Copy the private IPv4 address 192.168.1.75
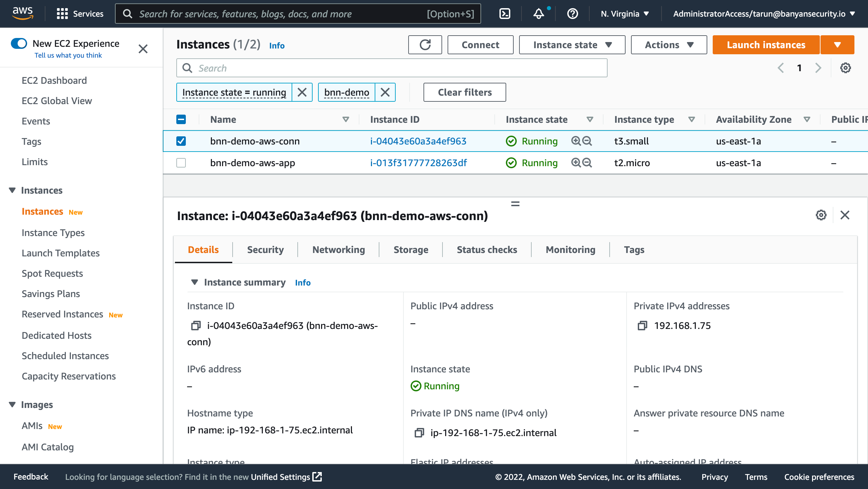Screen dimensions: 868x489 click(x=642, y=326)
